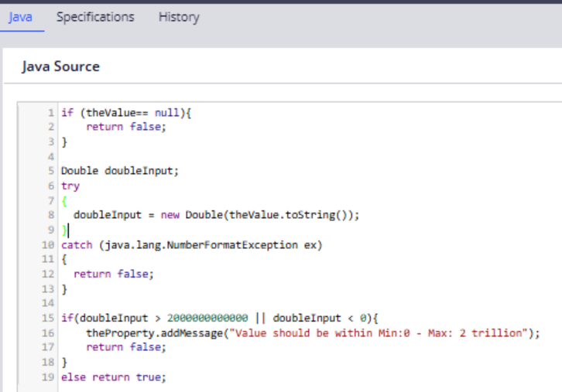Click the Double doubleInput declaration line
Screen dimensions: 562x392
point(125,171)
